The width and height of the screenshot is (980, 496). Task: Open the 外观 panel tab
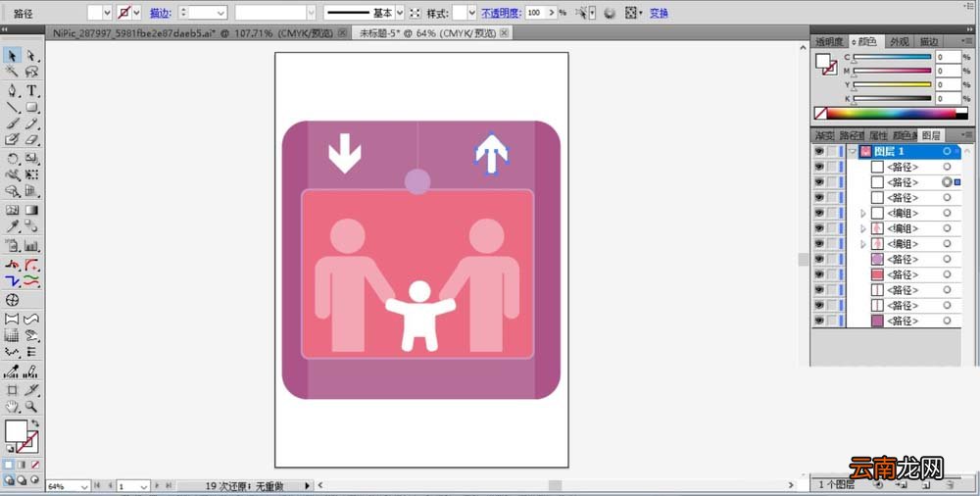pos(900,41)
